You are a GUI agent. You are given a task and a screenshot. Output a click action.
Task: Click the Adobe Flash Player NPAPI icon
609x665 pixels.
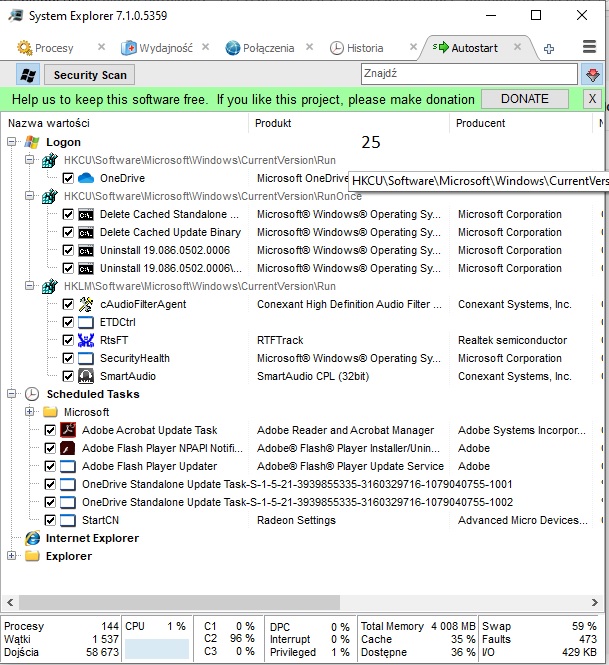68,448
